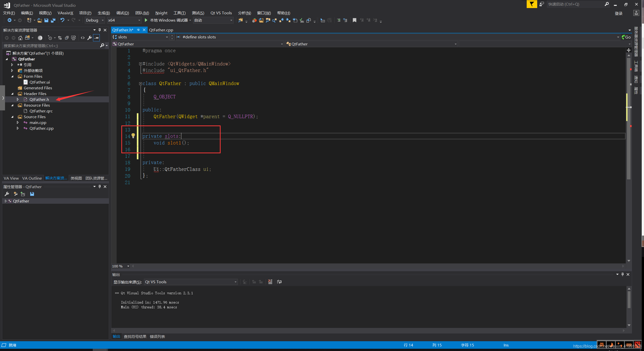Toggle pin on QtFather.h tab
Viewport: 644px width, 351px height.
click(138, 30)
